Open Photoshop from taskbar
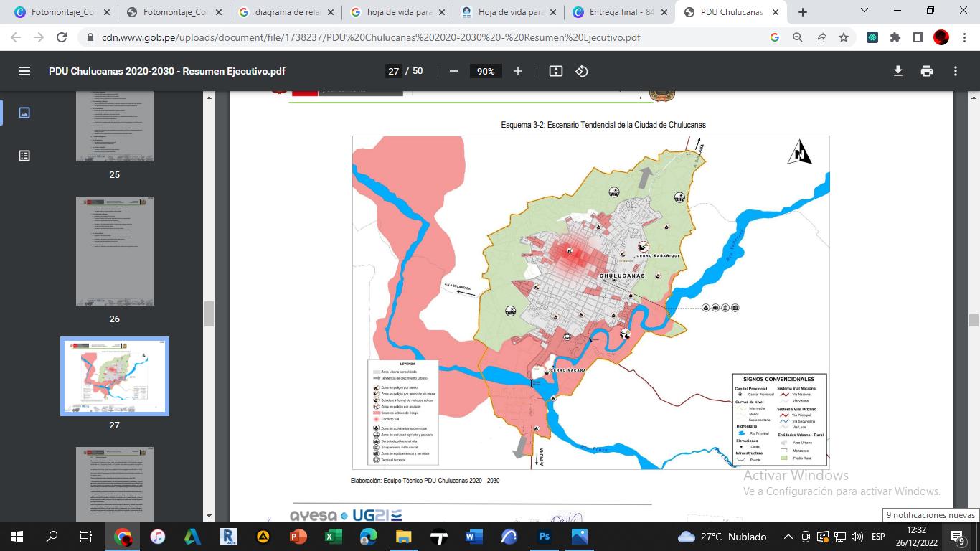Screen dimensions: 980x551 (544, 537)
